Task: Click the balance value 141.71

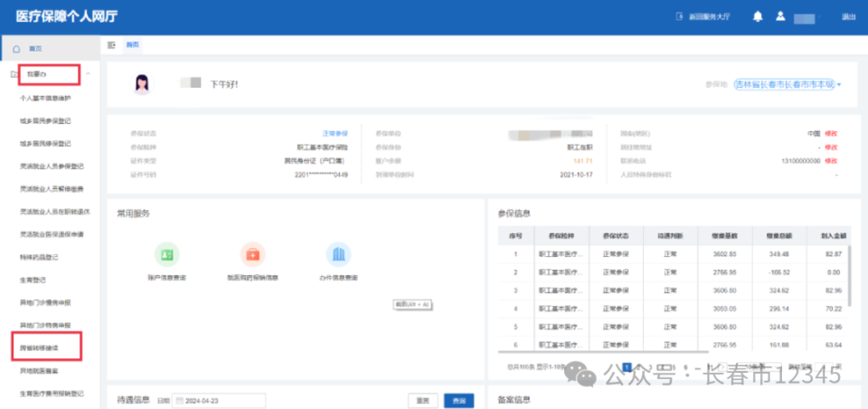Action: click(x=582, y=161)
